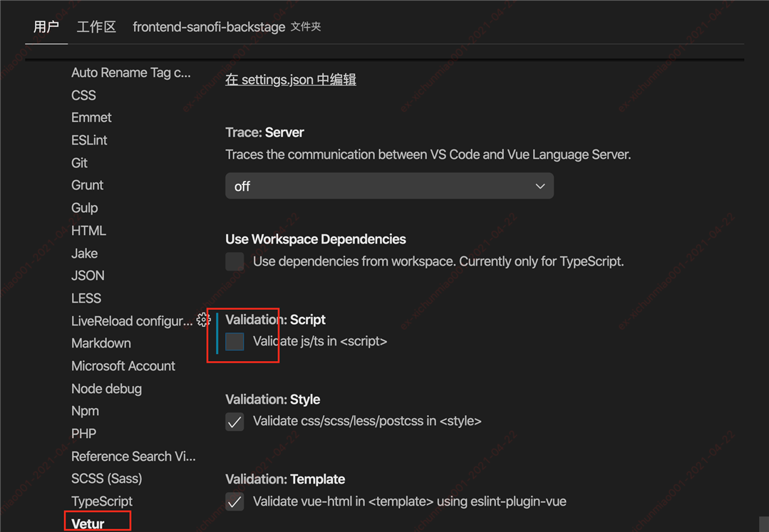Open Git settings category

pos(79,162)
